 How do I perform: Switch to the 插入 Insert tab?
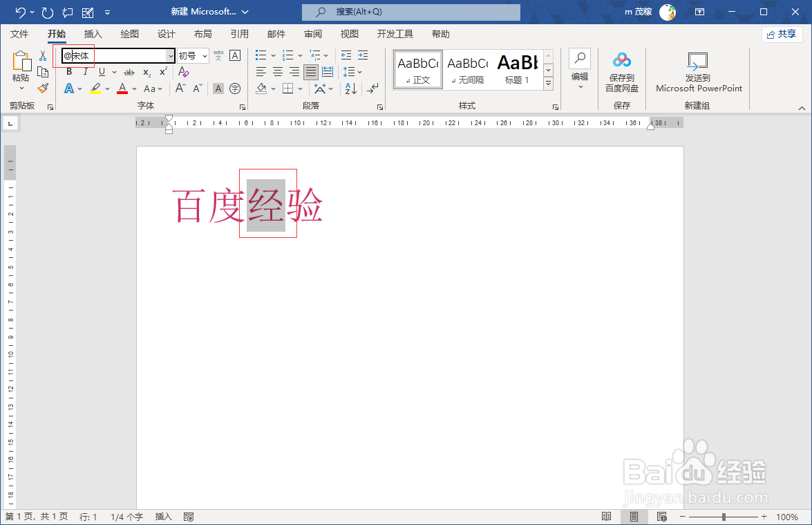click(93, 34)
